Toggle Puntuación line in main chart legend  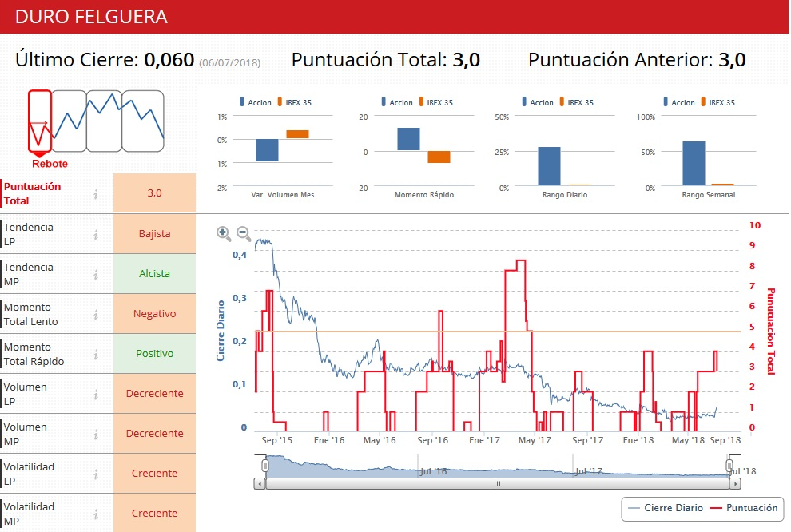pyautogui.click(x=744, y=508)
